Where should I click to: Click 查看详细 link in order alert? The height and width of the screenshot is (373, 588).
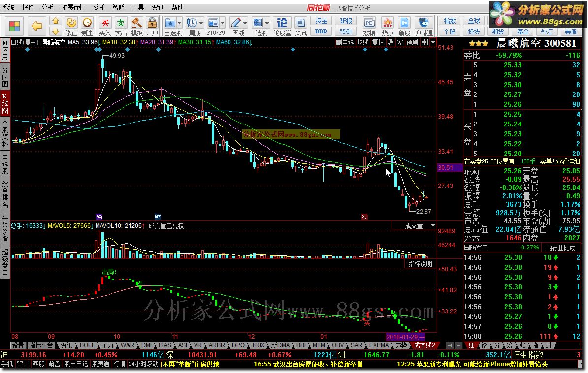click(x=568, y=161)
